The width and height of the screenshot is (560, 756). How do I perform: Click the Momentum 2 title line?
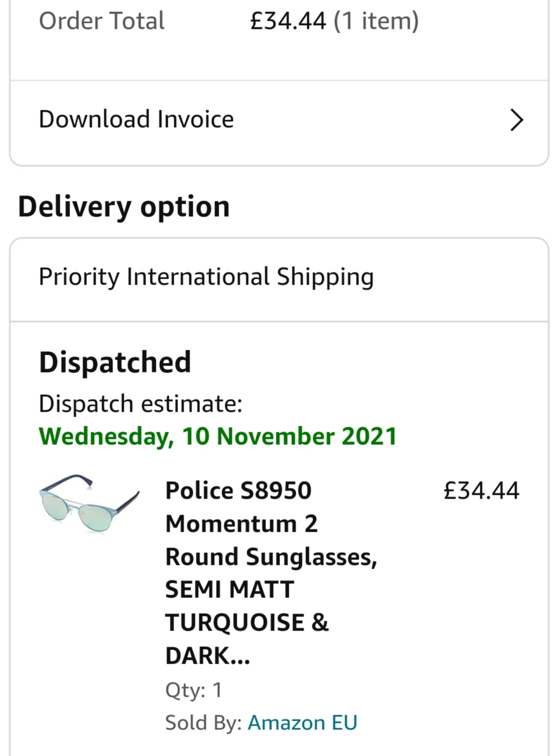click(241, 524)
